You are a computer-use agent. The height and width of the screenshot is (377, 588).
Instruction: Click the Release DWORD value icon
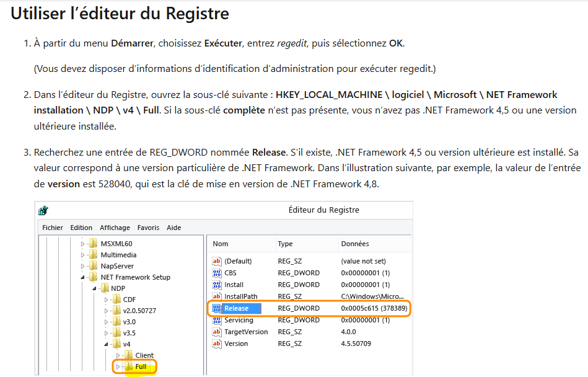click(x=217, y=308)
